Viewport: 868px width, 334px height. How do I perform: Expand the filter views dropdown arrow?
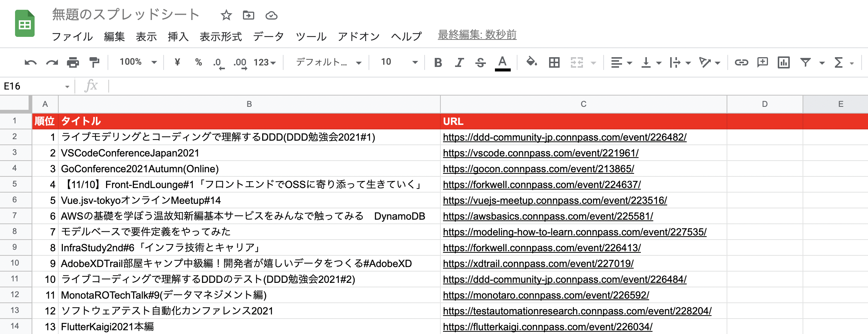pyautogui.click(x=822, y=63)
